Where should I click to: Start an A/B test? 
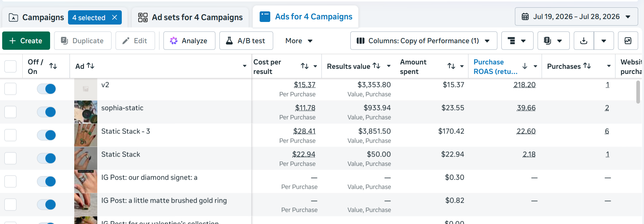pos(246,41)
